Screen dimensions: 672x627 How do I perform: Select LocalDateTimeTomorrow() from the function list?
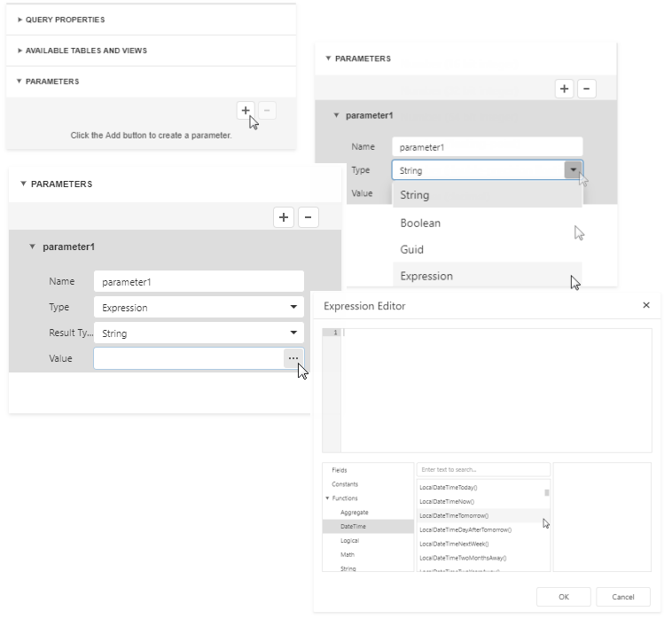454,515
